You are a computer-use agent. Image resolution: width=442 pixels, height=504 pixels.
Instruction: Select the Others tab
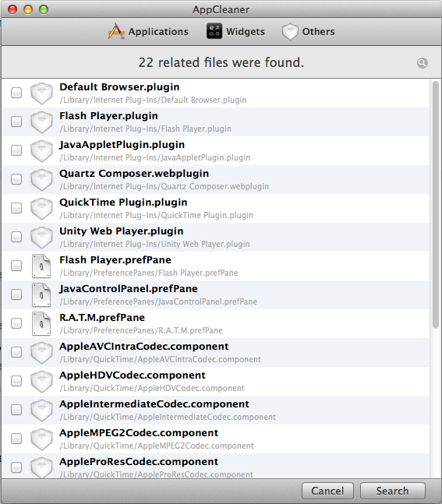point(309,31)
